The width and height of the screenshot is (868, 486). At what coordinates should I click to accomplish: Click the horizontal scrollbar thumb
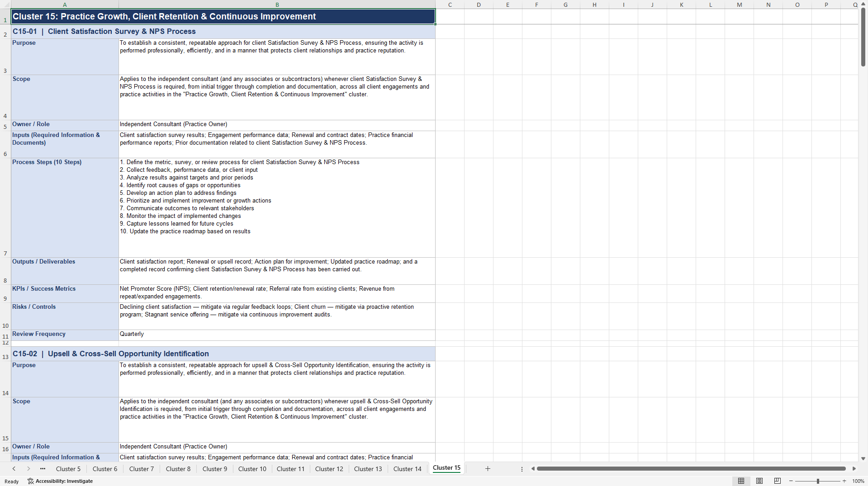pos(691,469)
